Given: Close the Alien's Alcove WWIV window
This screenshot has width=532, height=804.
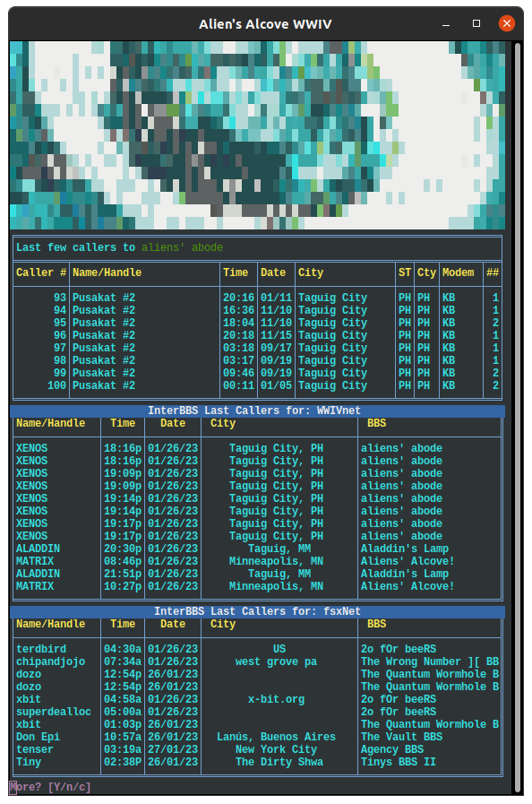Looking at the screenshot, I should [506, 23].
